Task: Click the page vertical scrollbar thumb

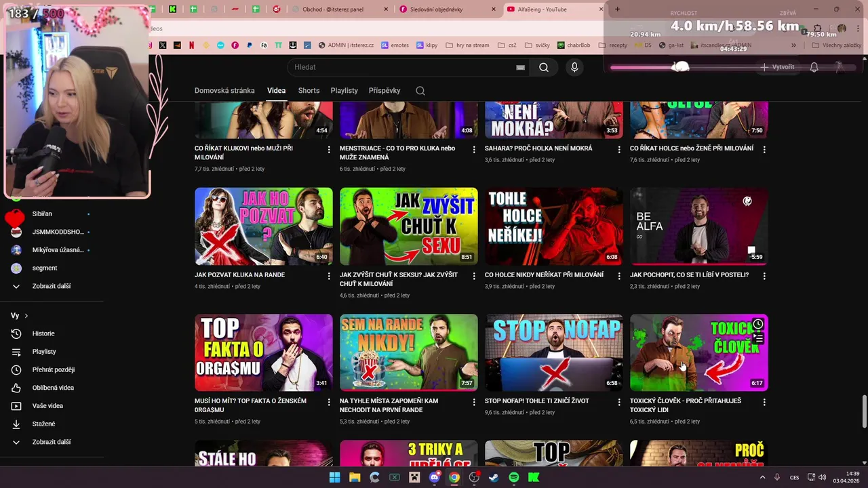Action: 864,411
